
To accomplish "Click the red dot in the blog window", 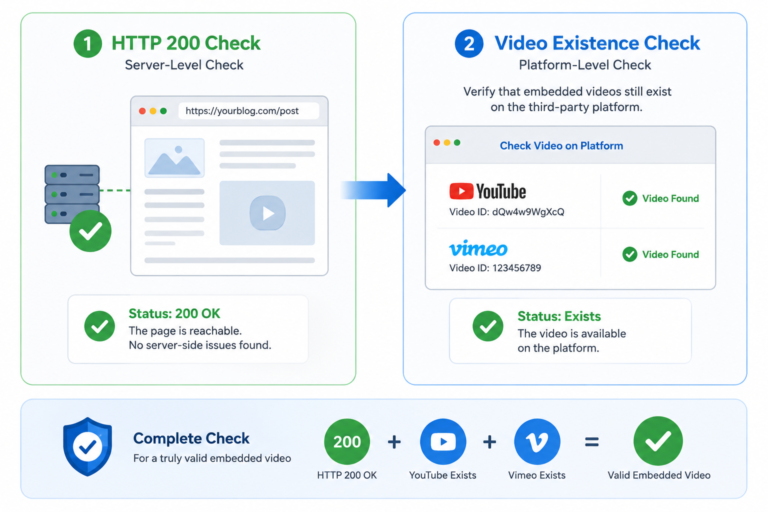I will click(143, 111).
